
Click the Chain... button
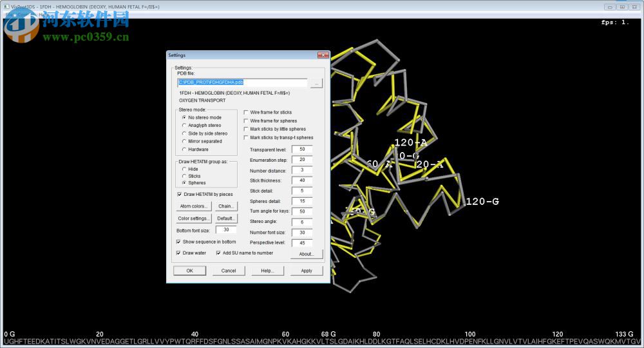coord(225,206)
